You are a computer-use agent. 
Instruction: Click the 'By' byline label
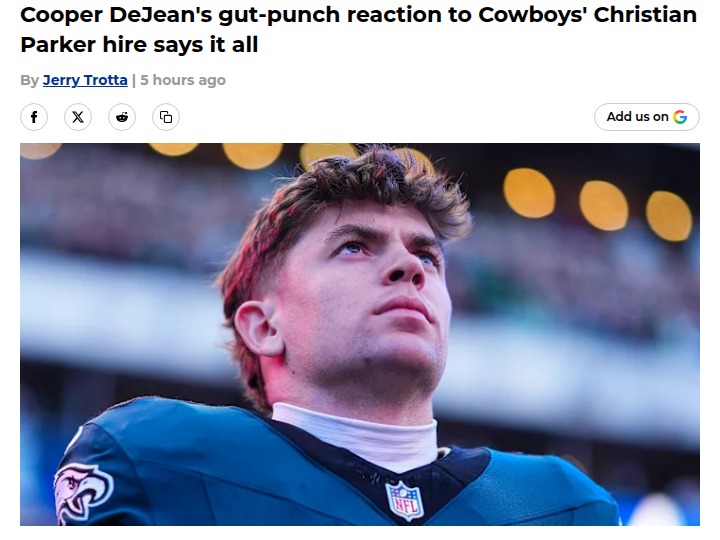click(29, 80)
